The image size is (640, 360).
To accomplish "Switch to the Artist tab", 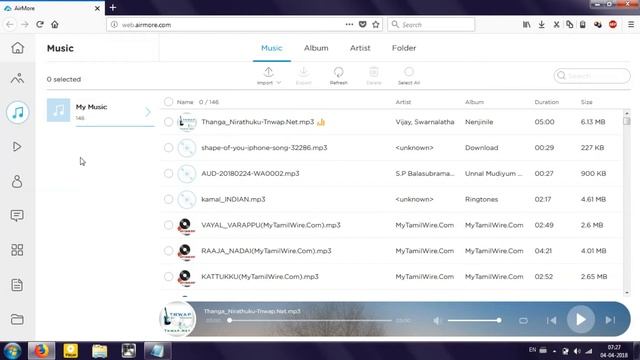I will click(x=360, y=48).
